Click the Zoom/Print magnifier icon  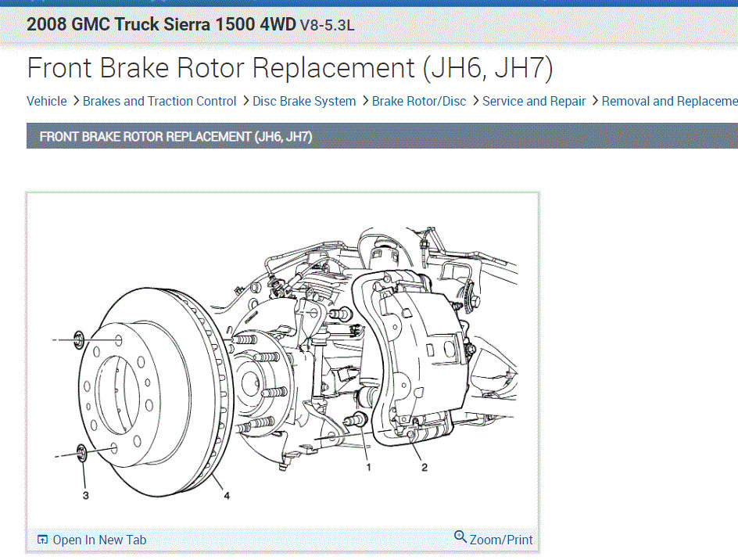pos(460,537)
